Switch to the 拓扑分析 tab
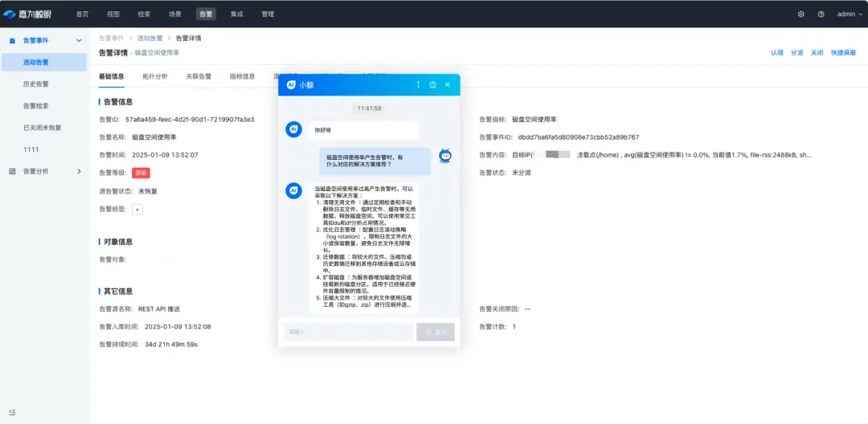This screenshot has width=868, height=424. click(x=155, y=77)
